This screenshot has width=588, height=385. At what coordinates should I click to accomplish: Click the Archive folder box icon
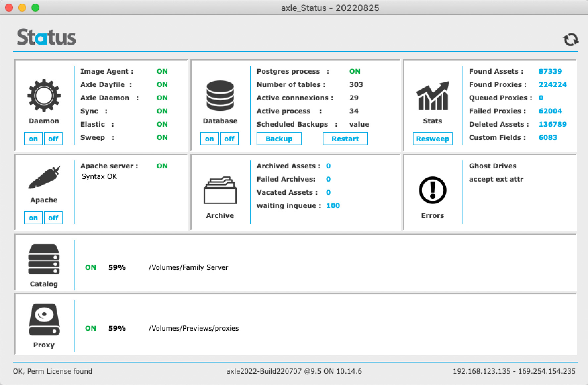pyautogui.click(x=220, y=190)
